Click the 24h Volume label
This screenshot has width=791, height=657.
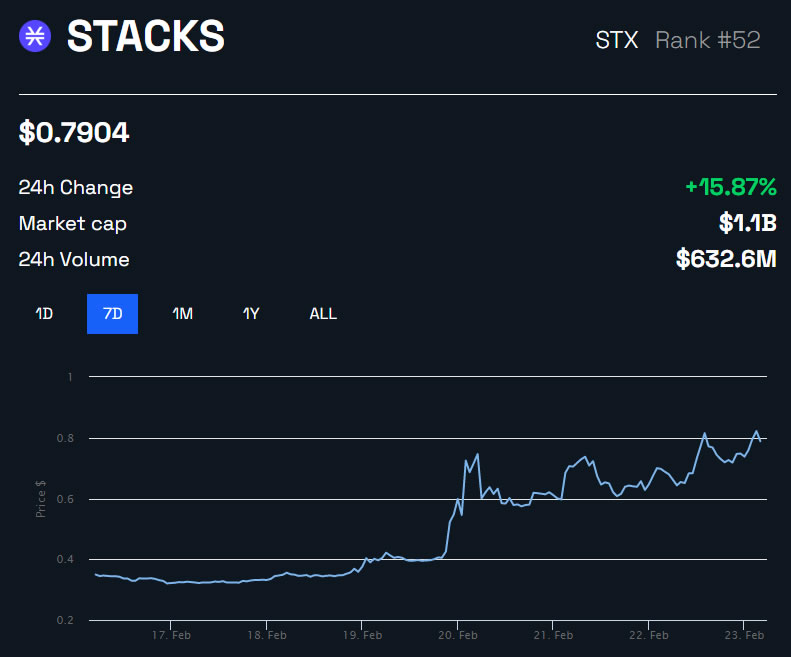(74, 259)
